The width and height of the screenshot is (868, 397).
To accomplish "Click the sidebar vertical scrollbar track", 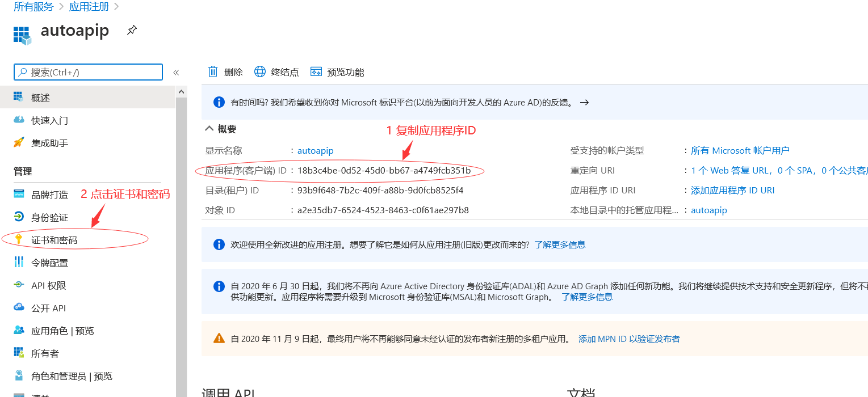I will 182,247.
